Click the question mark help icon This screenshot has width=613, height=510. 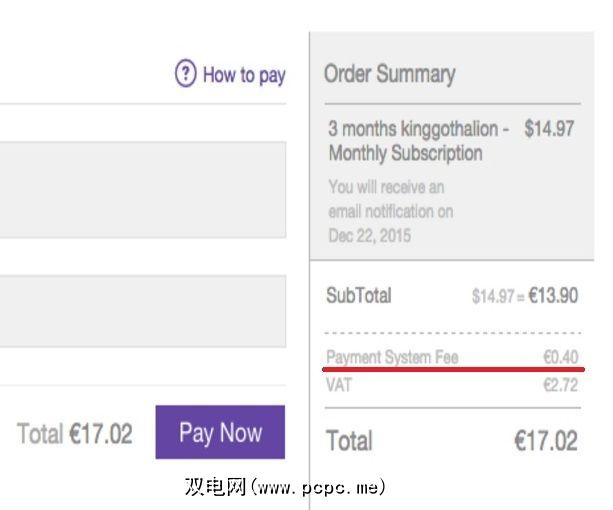185,74
